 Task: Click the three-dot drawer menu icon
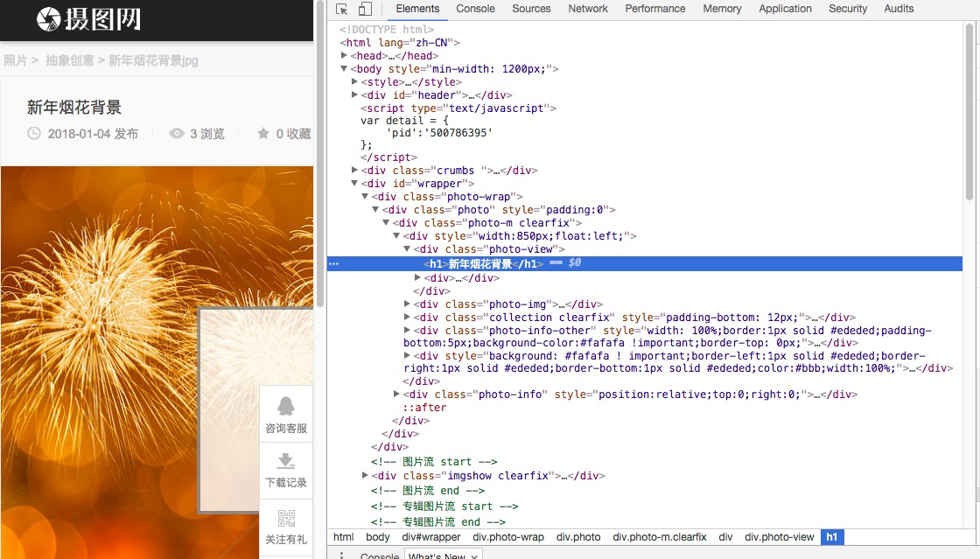(x=342, y=556)
